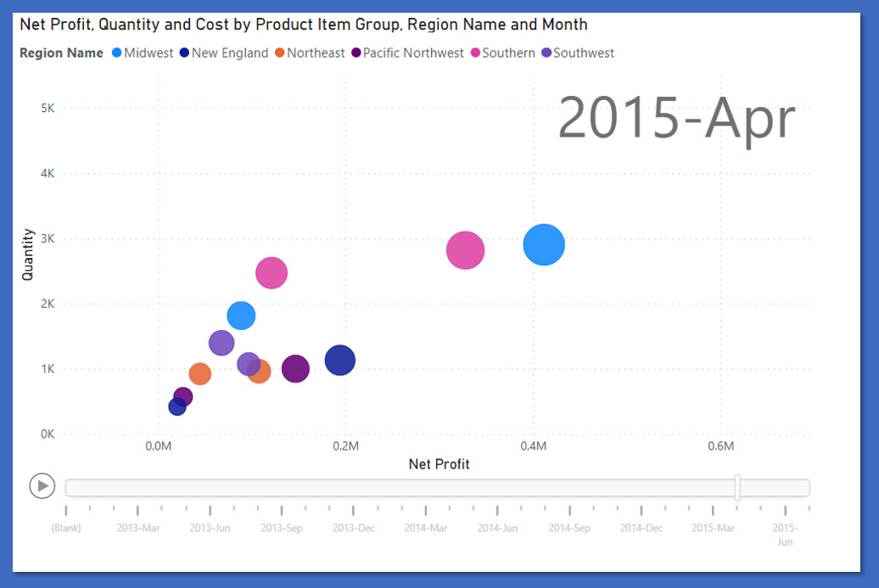879x588 pixels.
Task: Jump to 2014-Mar on the timeline
Action: click(x=426, y=527)
